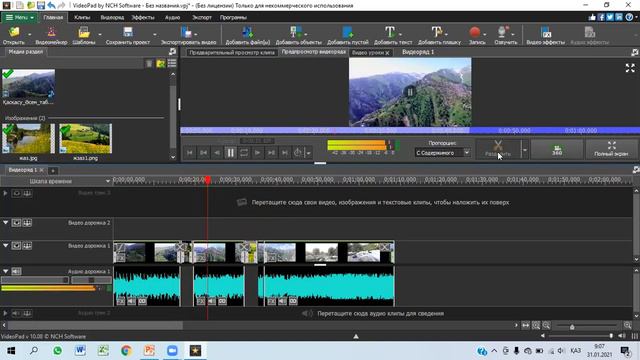This screenshot has height=360, width=640.
Task: Share via the LinkedIn icon
Action: point(619,17)
